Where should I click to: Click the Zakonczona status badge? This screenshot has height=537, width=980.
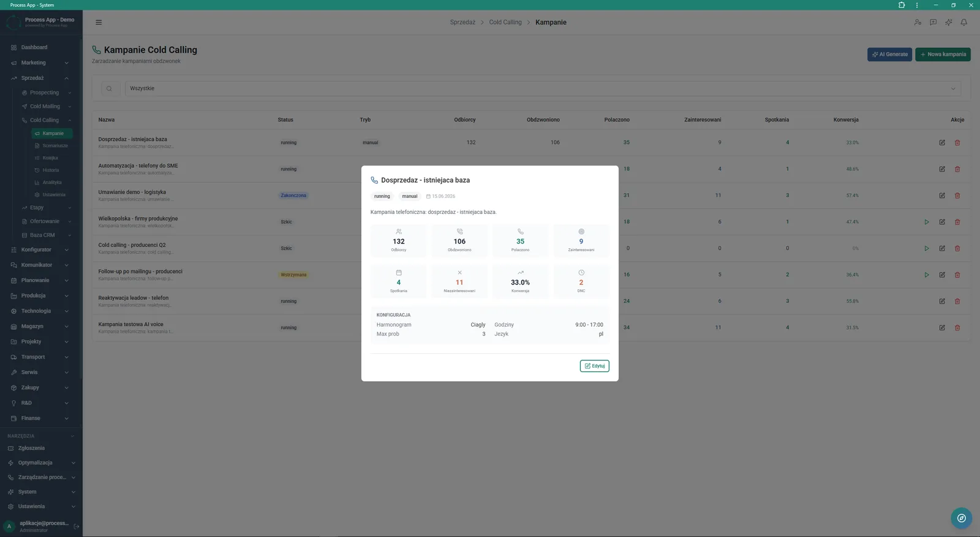coord(293,196)
